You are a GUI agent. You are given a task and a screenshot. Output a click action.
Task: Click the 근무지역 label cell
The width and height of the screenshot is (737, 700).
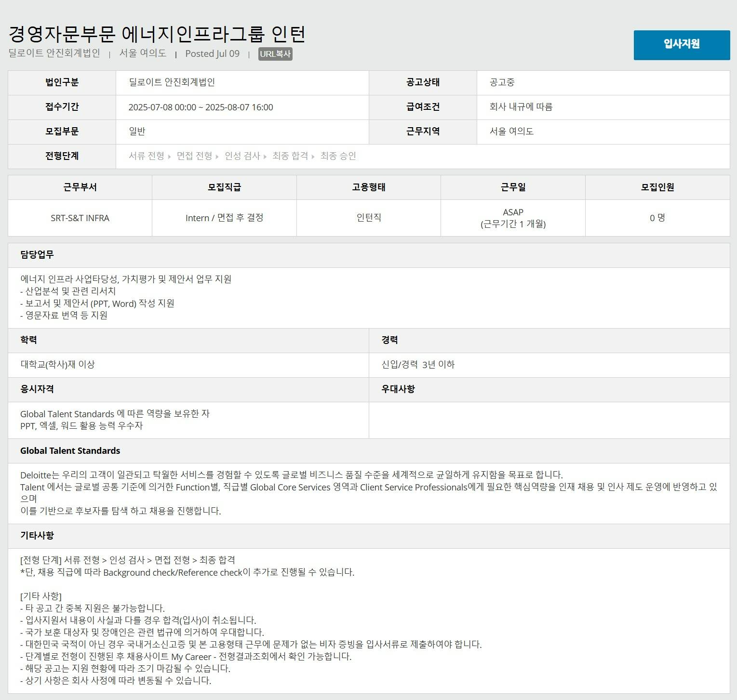pyautogui.click(x=423, y=132)
